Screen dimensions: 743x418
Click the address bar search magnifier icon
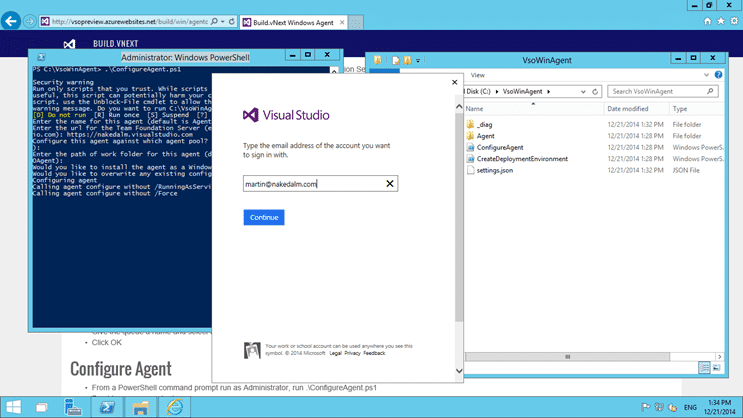coord(214,21)
